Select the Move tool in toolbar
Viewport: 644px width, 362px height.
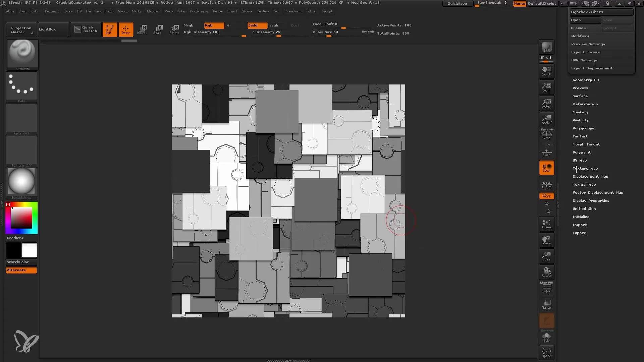(x=142, y=29)
